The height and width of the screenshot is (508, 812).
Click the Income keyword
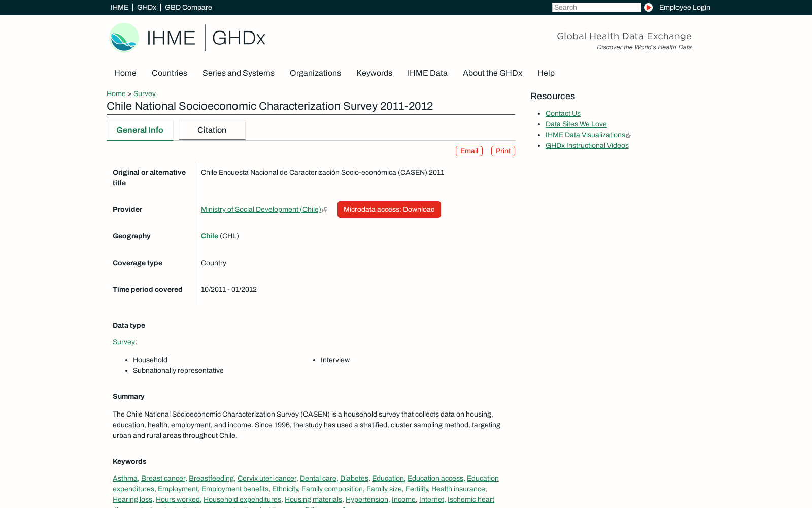(x=403, y=499)
